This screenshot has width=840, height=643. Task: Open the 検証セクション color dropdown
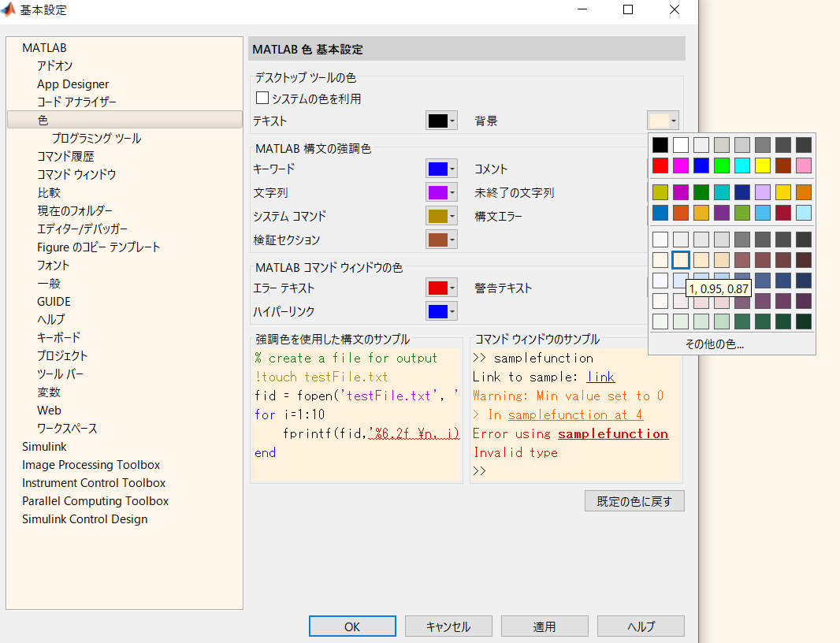pyautogui.click(x=441, y=240)
